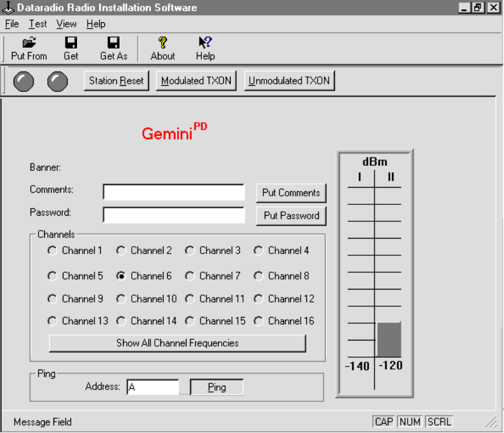The width and height of the screenshot is (504, 433).
Task: Click the Get As floppy icon
Action: click(x=114, y=42)
